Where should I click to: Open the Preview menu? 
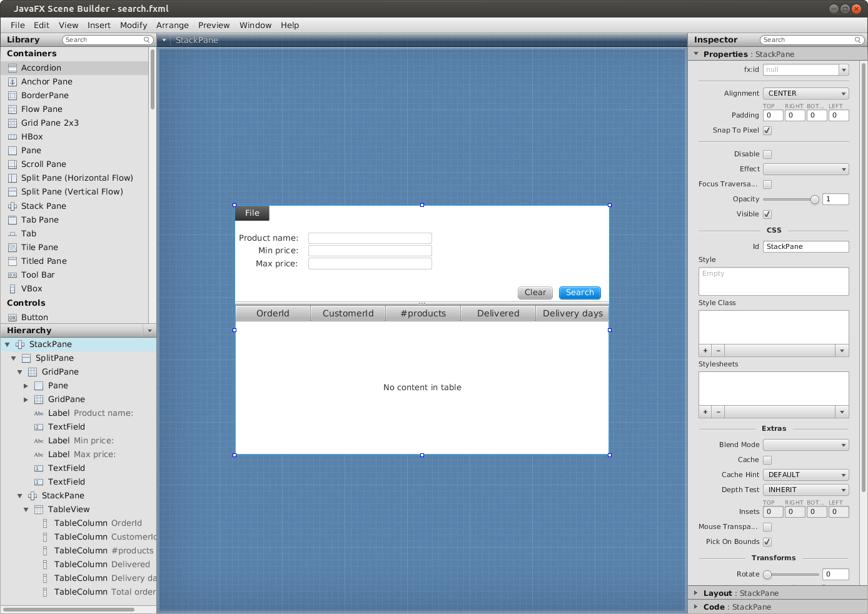(214, 26)
